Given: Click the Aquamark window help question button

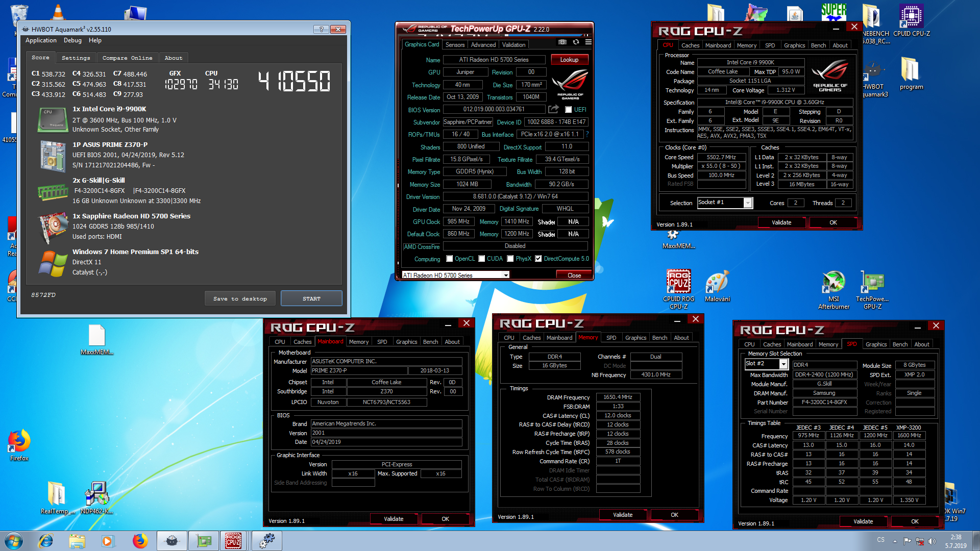Looking at the screenshot, I should 321,29.
